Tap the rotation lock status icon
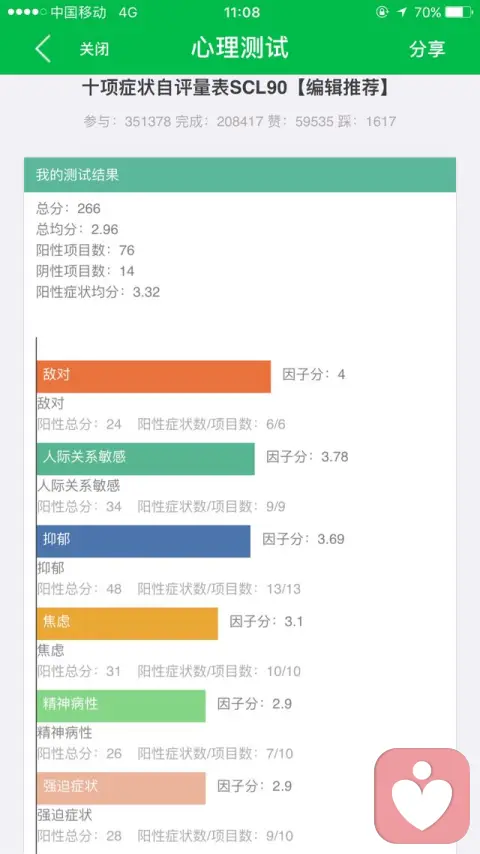 point(382,12)
